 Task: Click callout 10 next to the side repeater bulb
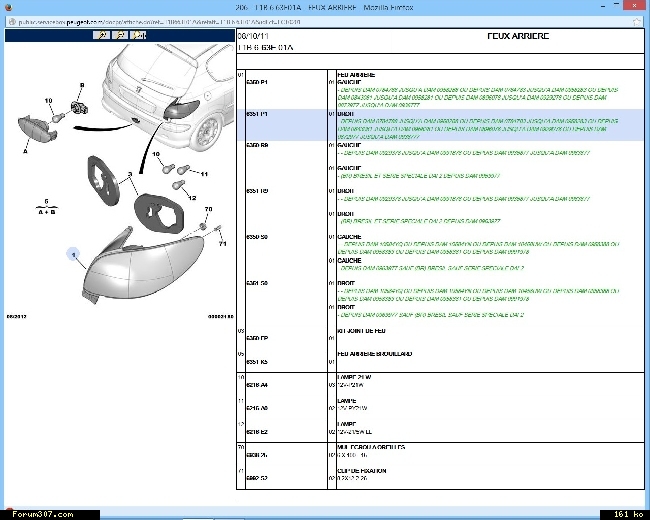click(49, 100)
